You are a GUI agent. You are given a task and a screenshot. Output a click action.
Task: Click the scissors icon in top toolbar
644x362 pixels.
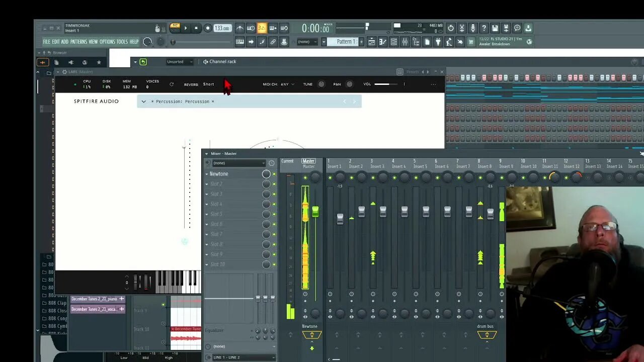tap(462, 28)
